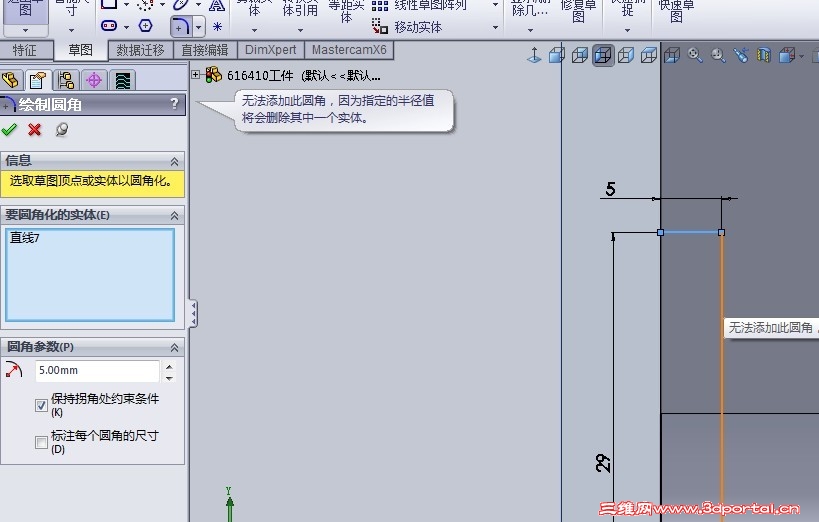Expand the 616410 part tree node
Image resolution: width=819 pixels, height=522 pixels.
[195, 75]
